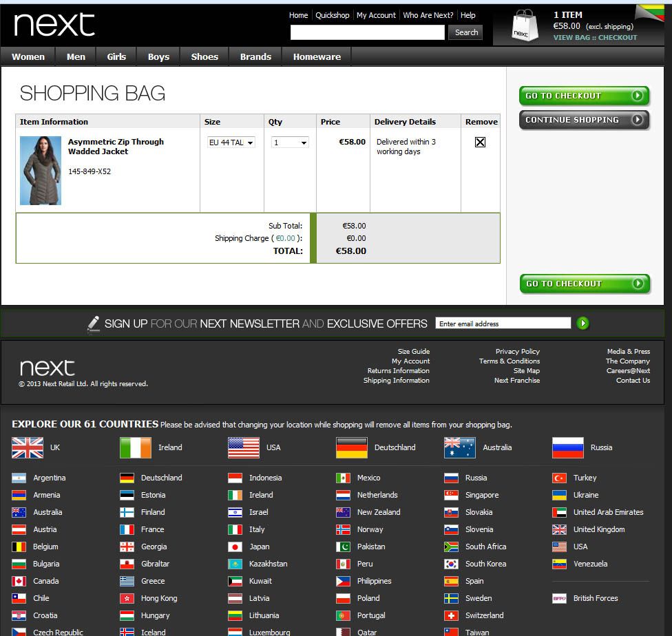Click the shipping charge €0.00 link
The image size is (672, 636).
coord(286,238)
